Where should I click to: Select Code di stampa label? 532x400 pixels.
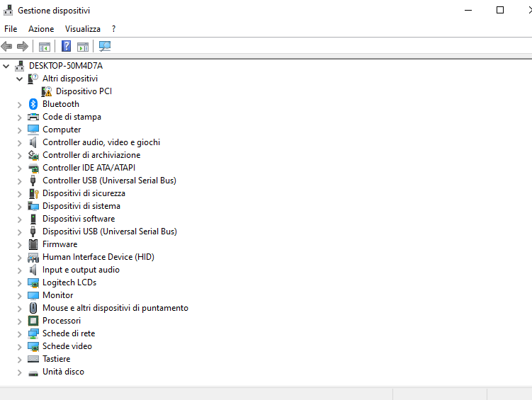[x=72, y=117]
